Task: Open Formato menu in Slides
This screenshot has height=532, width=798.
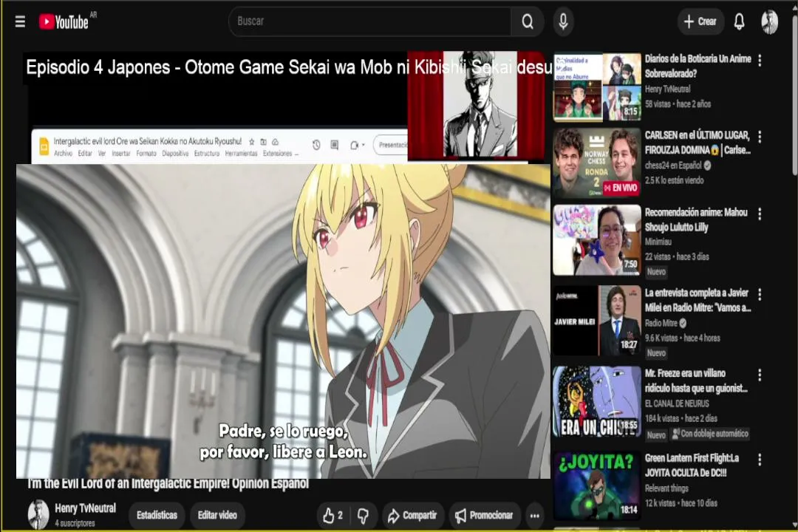Action: 146,153
